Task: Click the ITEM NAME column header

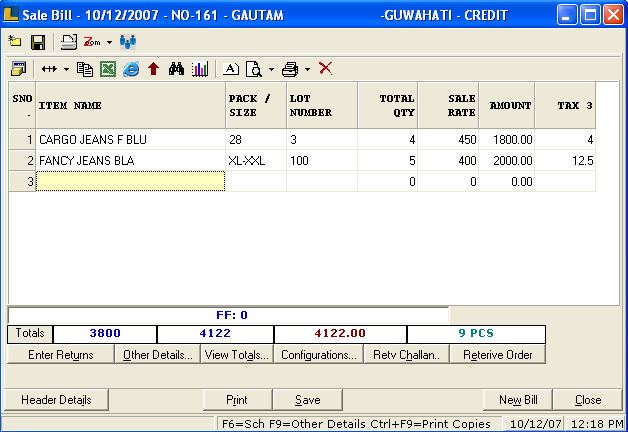Action: point(131,106)
